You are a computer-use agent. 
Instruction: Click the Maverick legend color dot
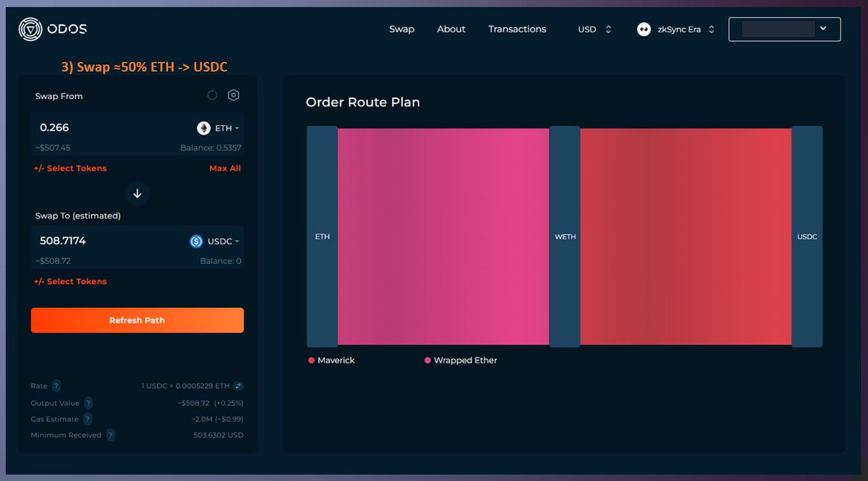pyautogui.click(x=311, y=360)
